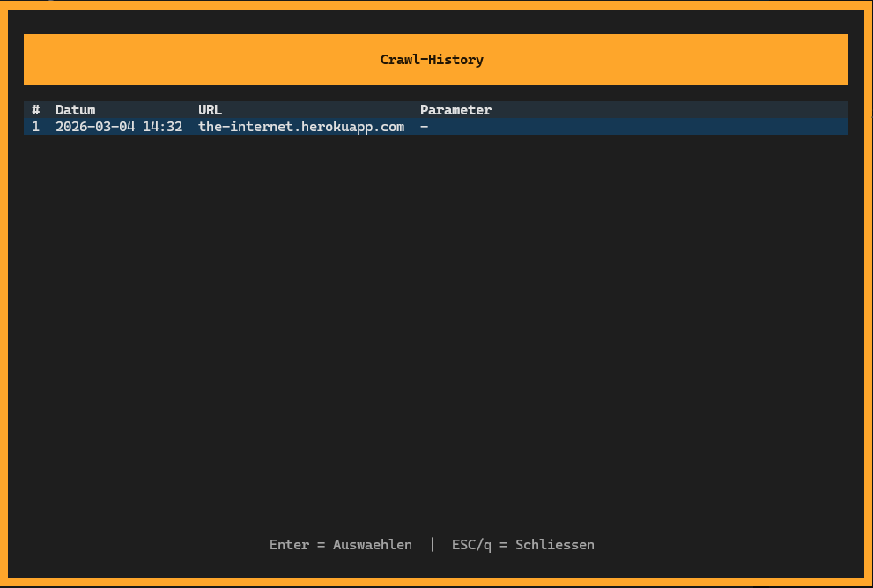Click the orange border on the left side
Image resolution: width=873 pixels, height=588 pixels.
[x=4, y=294]
